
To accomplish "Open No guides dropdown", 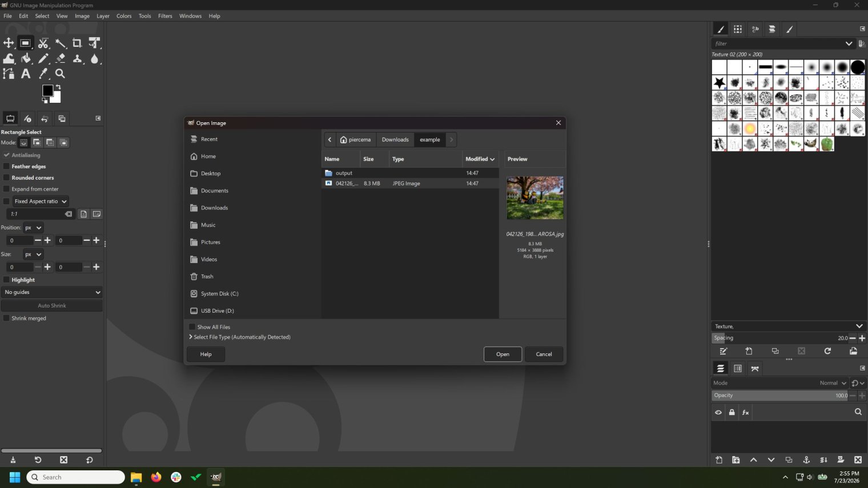I will pyautogui.click(x=52, y=292).
